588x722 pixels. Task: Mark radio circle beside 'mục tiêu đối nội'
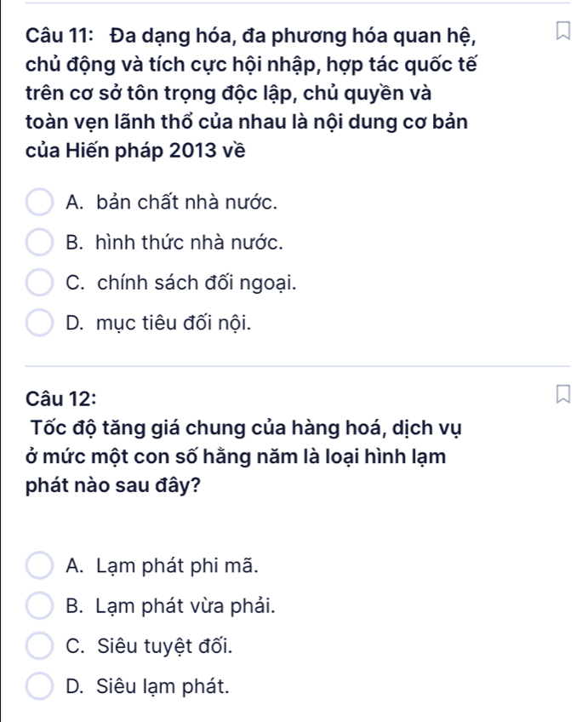click(x=39, y=323)
